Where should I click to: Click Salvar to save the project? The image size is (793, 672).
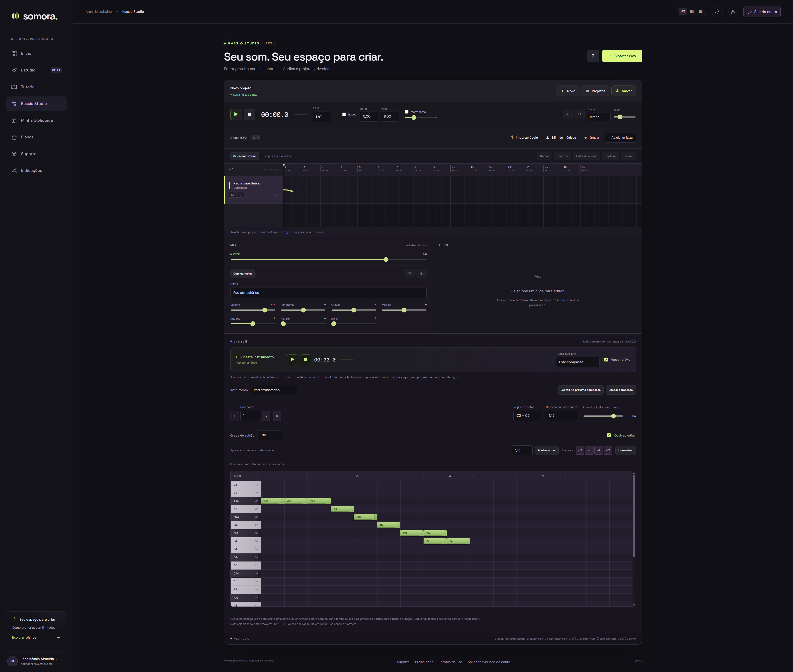[x=623, y=91]
